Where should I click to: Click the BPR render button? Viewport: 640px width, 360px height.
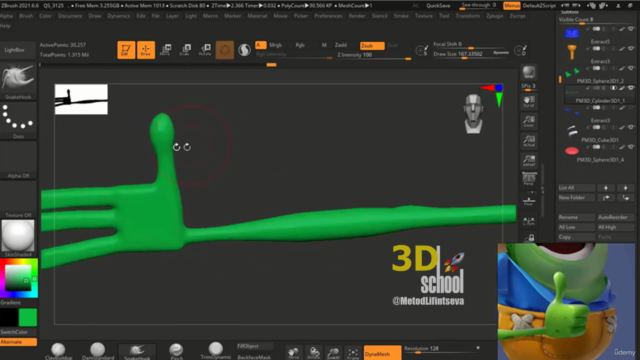tap(529, 73)
